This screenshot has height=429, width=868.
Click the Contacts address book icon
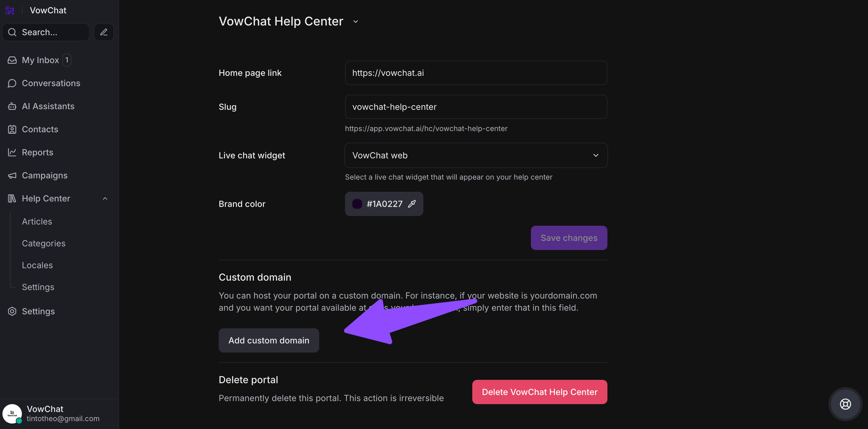pos(12,129)
